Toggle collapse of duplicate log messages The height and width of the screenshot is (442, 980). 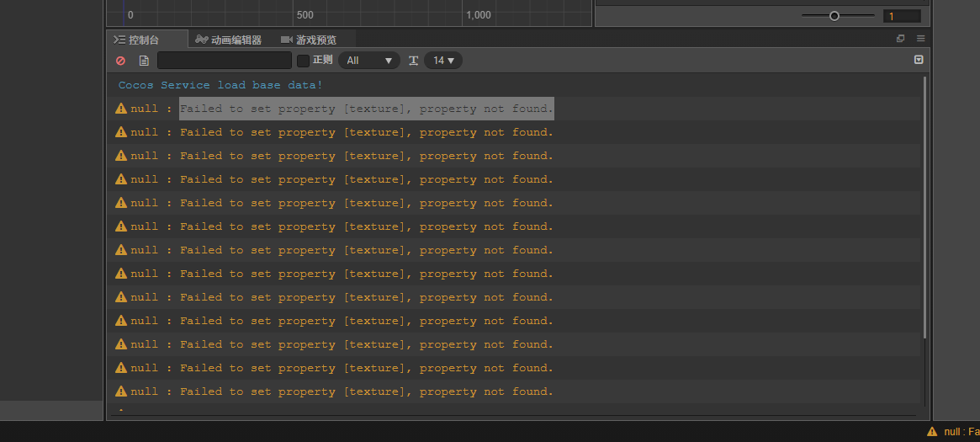point(919,60)
